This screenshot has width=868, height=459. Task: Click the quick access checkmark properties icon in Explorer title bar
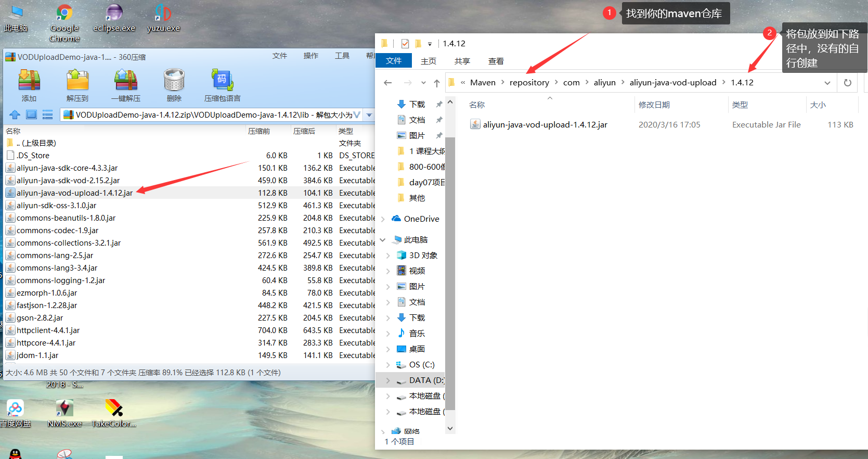pos(405,44)
